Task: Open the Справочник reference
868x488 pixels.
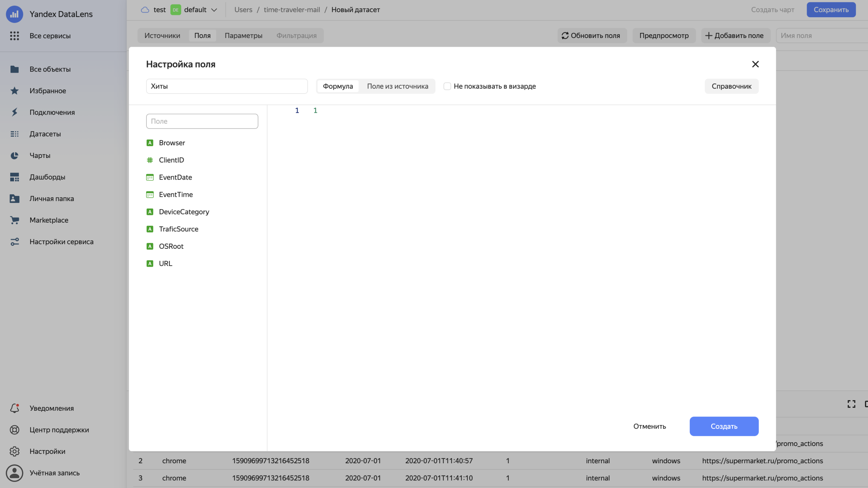Action: tap(731, 86)
